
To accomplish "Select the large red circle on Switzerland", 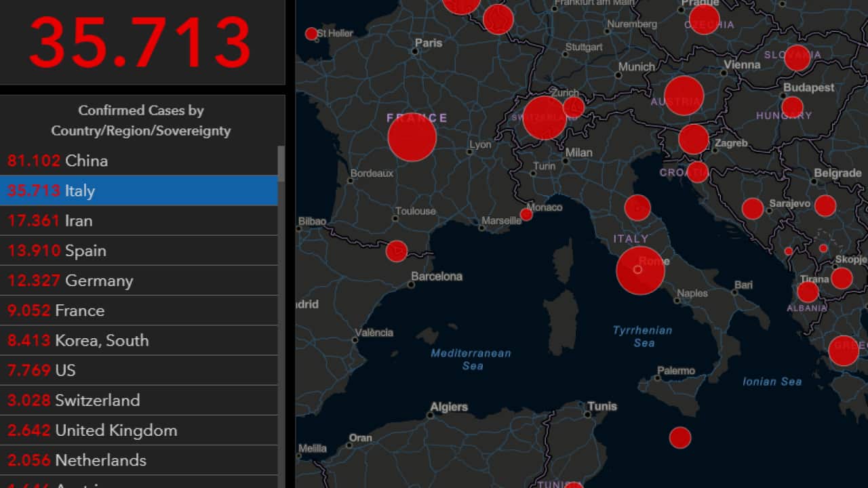I will [x=544, y=118].
